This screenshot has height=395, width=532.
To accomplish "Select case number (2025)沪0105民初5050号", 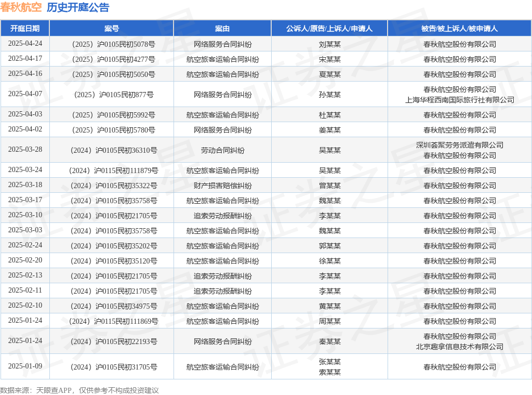I will (112, 74).
